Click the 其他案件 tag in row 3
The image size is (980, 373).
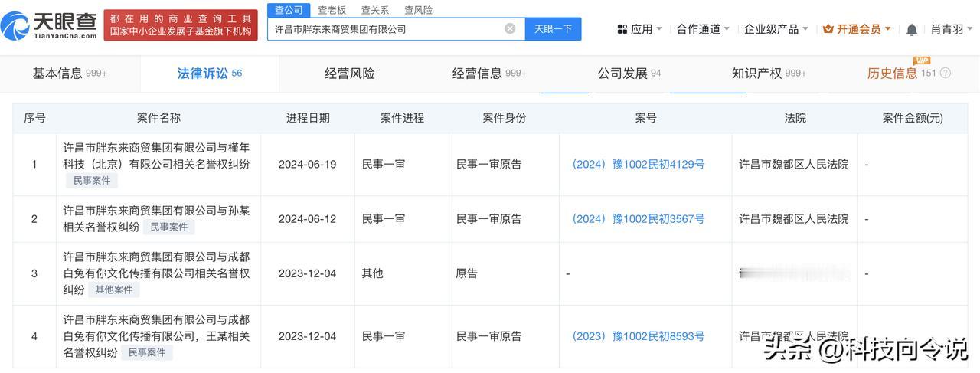point(114,290)
